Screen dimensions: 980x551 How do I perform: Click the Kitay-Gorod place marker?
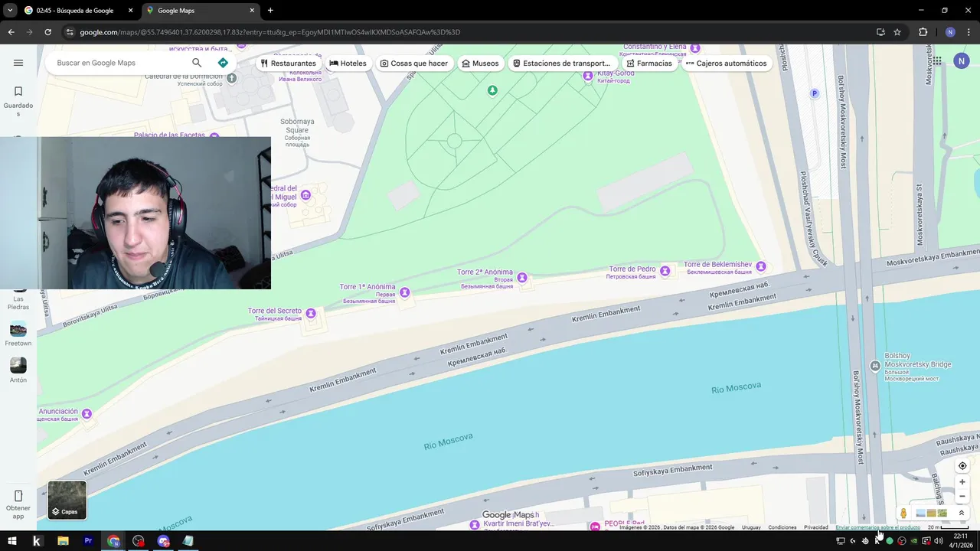pos(588,75)
